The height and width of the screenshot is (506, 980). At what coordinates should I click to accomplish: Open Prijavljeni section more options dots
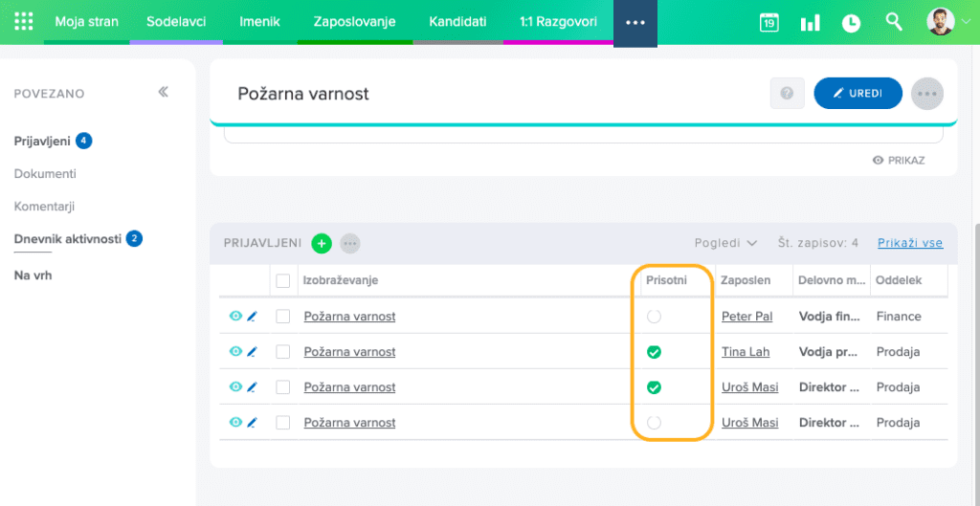pos(350,243)
